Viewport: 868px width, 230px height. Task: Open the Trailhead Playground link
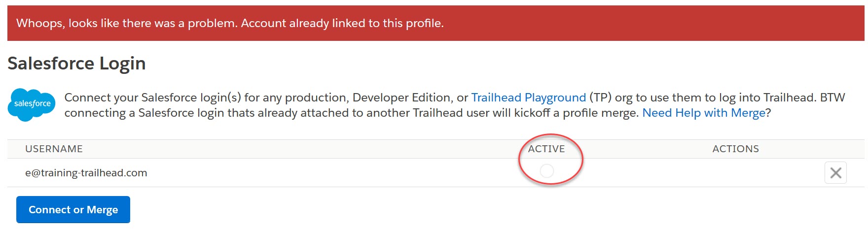tap(528, 98)
